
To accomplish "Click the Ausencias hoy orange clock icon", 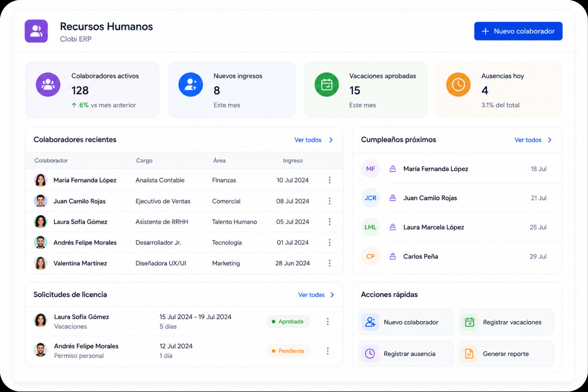I will tap(458, 85).
